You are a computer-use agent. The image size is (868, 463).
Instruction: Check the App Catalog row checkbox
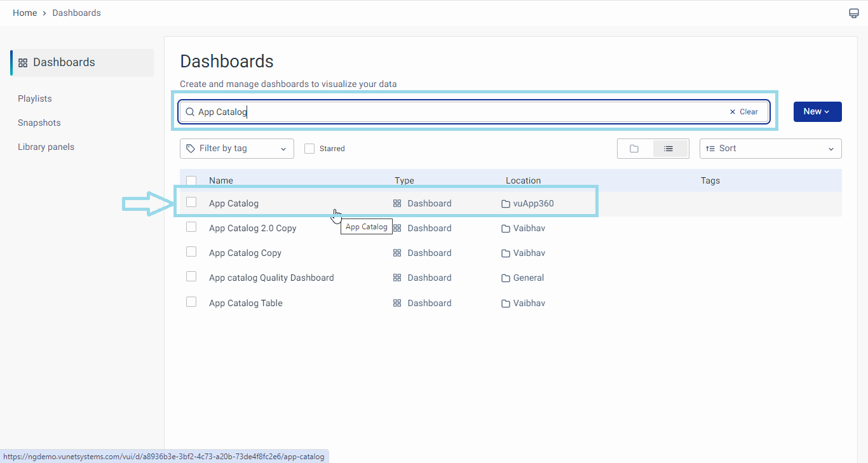191,203
